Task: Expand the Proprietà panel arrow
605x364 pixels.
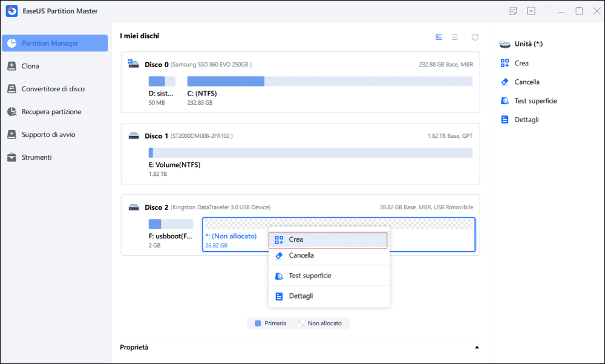Action: pyautogui.click(x=477, y=347)
